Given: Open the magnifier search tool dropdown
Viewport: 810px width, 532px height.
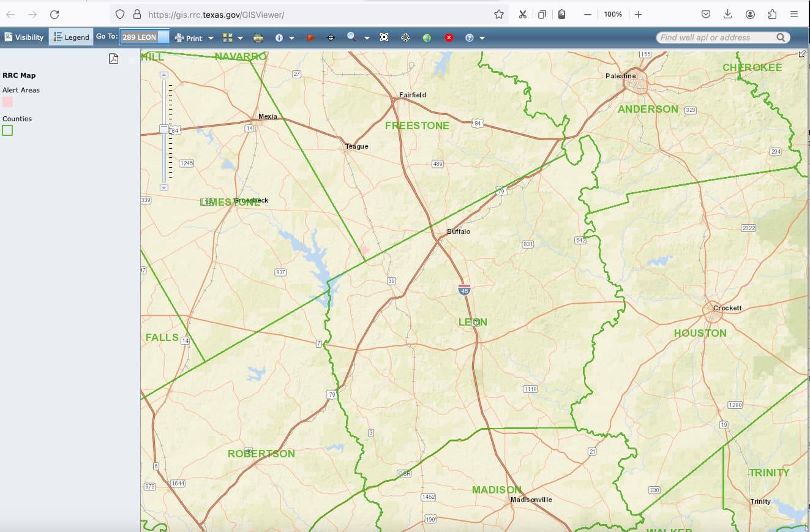Looking at the screenshot, I should click(367, 38).
